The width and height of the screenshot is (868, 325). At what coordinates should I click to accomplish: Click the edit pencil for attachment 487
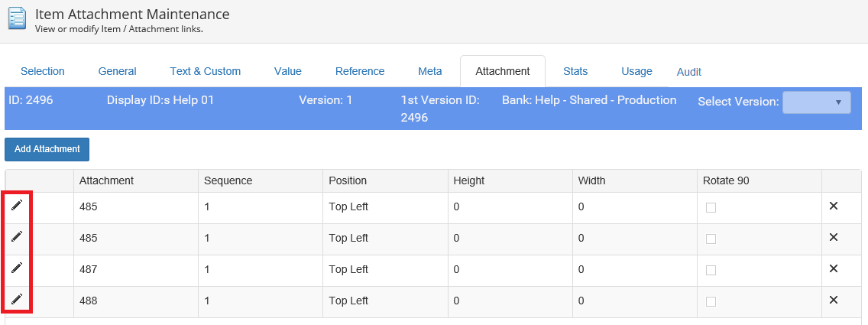tap(17, 268)
